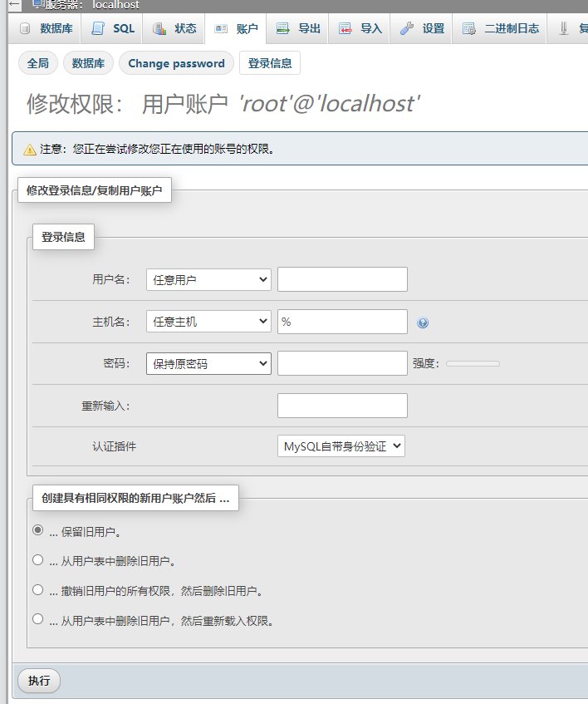
Task: Click the 创建具有相同权限的新用户账户然后 legend
Action: click(x=135, y=498)
